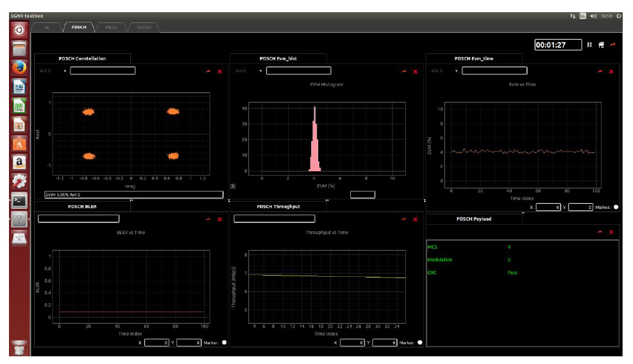Close the PDSCH Constellation panel with red X
633x364 pixels.
219,71
